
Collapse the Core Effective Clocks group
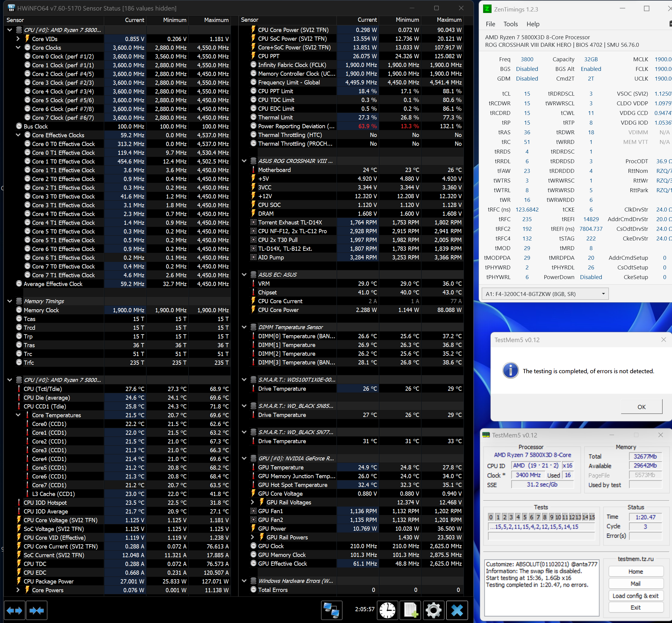click(x=18, y=135)
